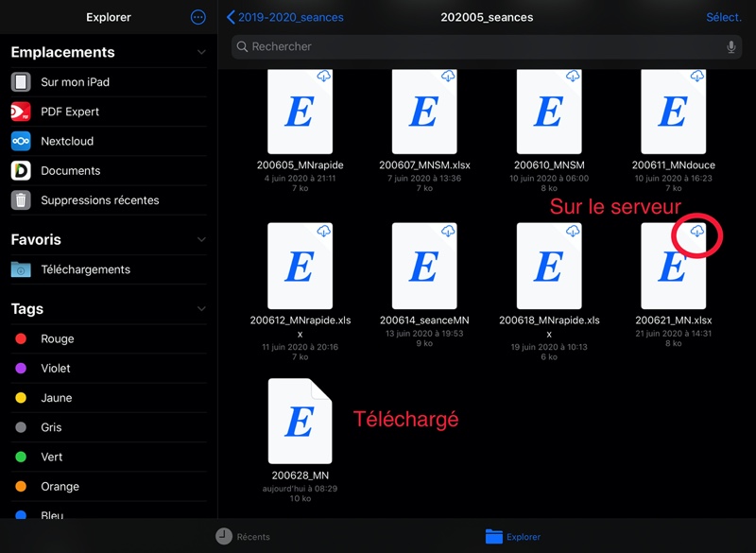Select Sur mon iPad location

[75, 82]
